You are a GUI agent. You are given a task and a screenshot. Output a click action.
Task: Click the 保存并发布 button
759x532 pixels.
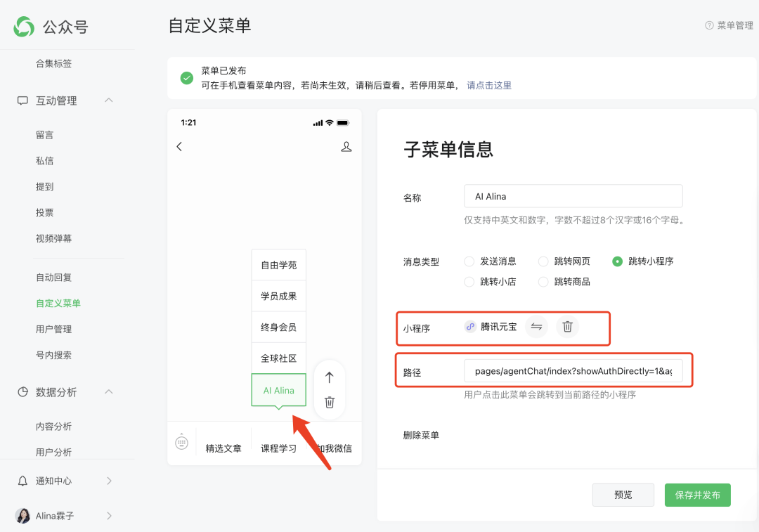pos(697,495)
